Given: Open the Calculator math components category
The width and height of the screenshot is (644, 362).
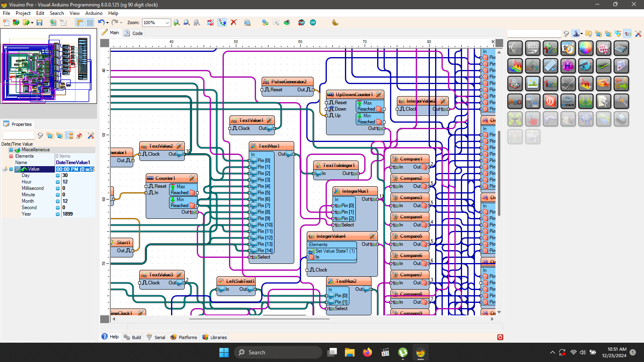Looking at the screenshot, I should pyautogui.click(x=621, y=48).
